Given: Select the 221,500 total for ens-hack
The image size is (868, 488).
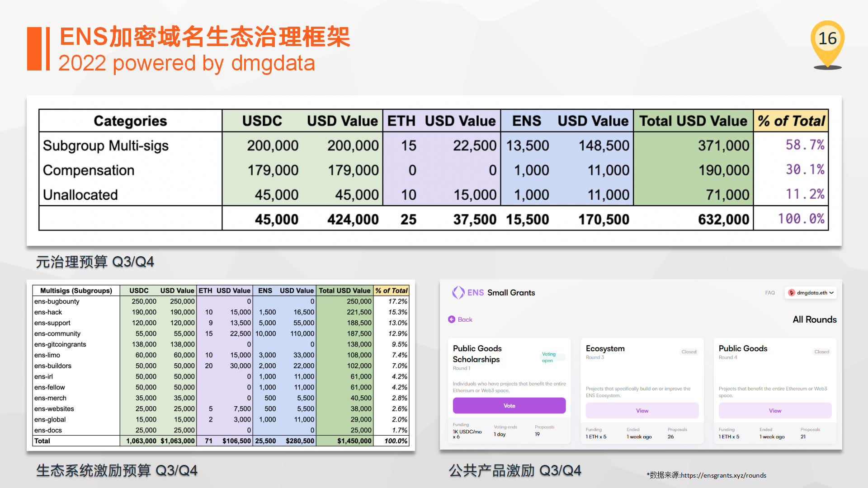Looking at the screenshot, I should click(359, 312).
